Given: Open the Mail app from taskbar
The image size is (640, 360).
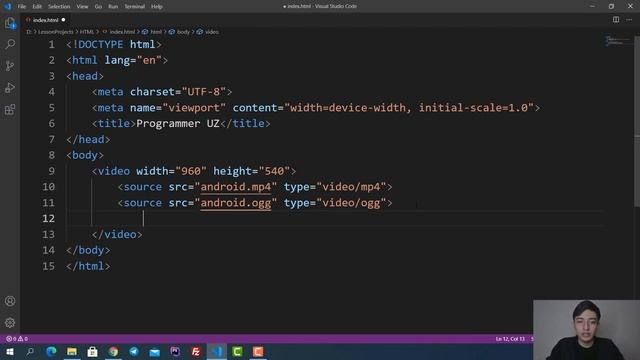Looking at the screenshot, I should [x=155, y=351].
